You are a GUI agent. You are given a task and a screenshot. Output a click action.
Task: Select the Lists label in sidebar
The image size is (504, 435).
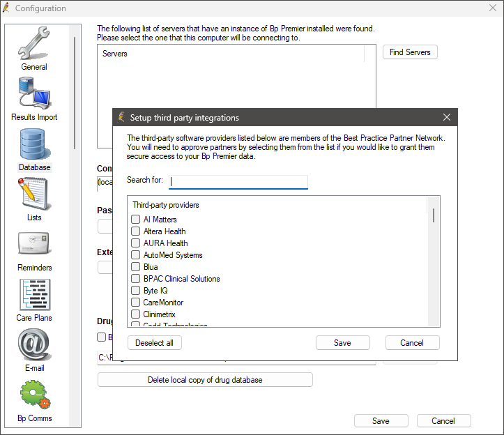34,217
